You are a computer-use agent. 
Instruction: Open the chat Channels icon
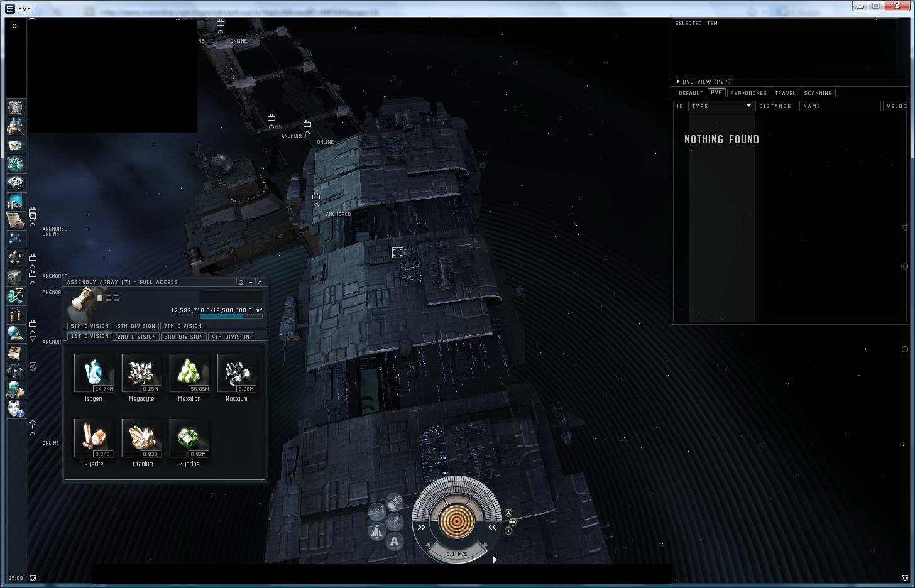pos(16,315)
